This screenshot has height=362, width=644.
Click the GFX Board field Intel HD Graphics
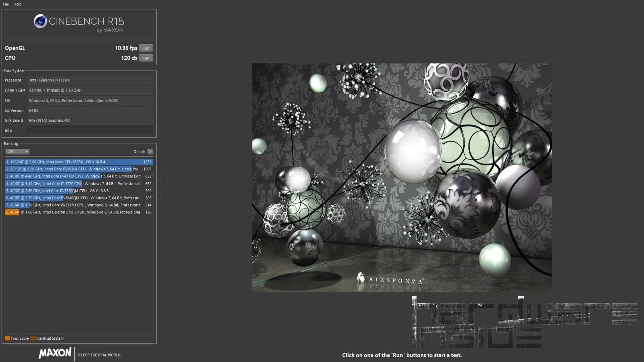click(x=90, y=120)
